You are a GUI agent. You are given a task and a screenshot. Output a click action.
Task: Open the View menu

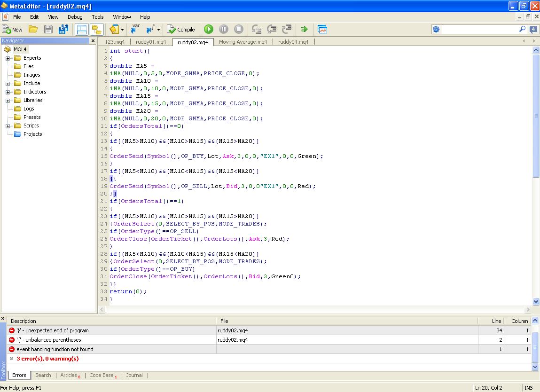click(53, 17)
